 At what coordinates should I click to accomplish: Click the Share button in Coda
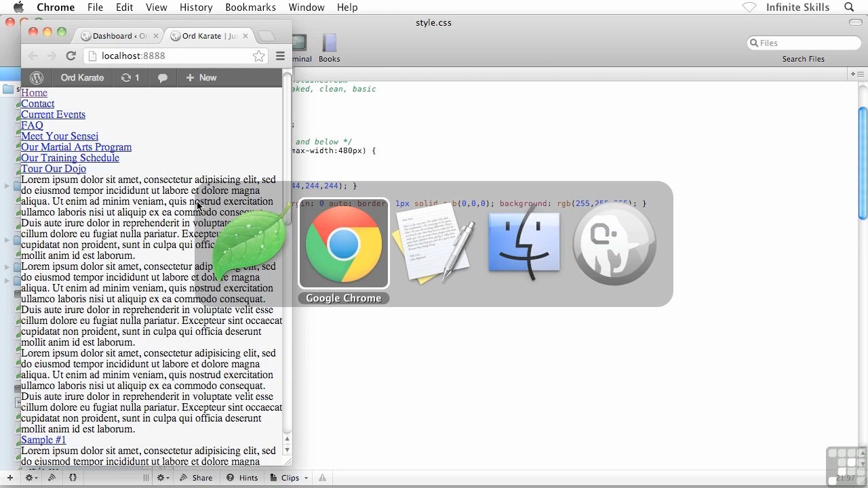pos(196,478)
